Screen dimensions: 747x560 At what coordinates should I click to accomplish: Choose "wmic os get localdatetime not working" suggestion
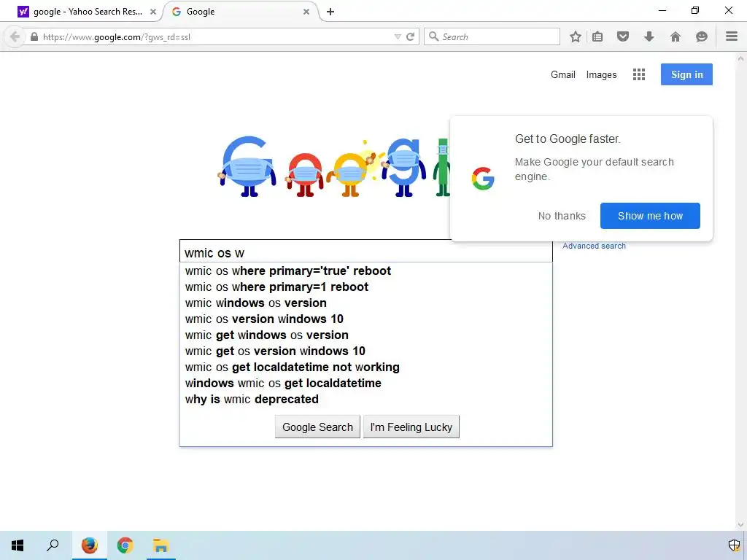pos(366,367)
